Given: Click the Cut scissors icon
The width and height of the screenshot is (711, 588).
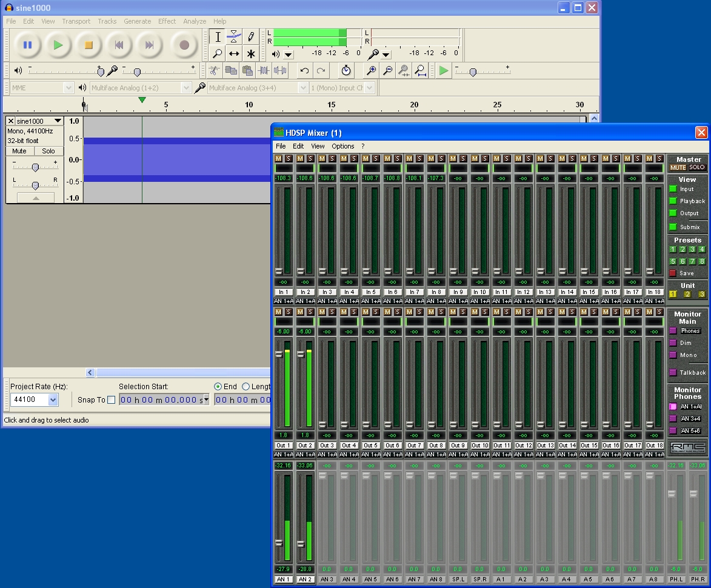Looking at the screenshot, I should pos(215,70).
